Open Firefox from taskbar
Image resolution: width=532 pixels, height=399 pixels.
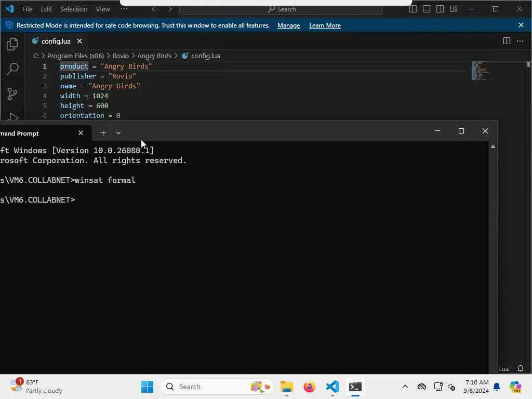pos(310,387)
